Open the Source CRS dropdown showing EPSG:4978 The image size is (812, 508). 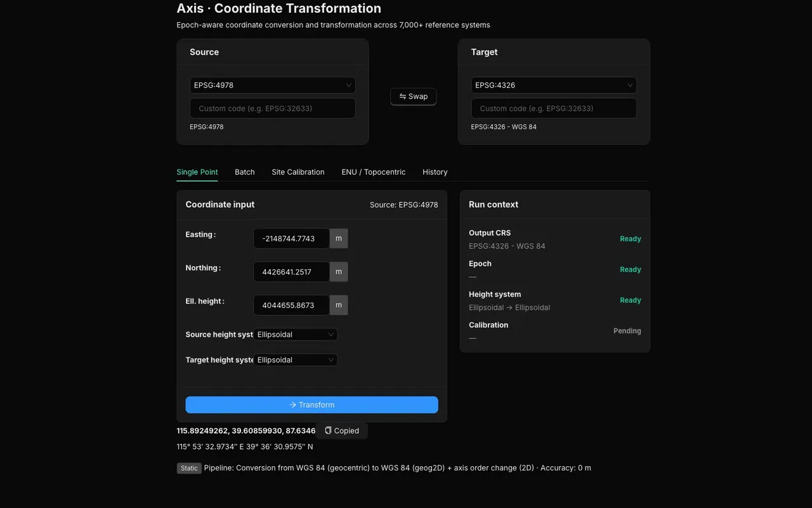(x=273, y=85)
